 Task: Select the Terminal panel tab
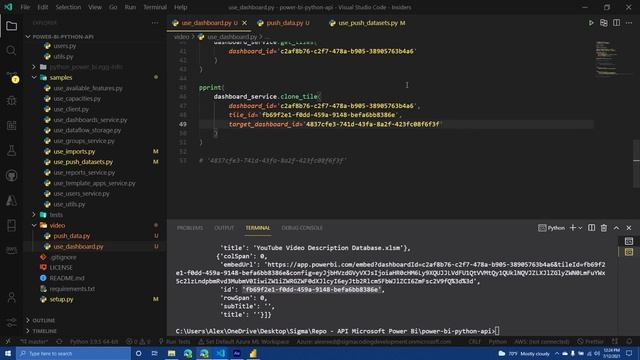(x=258, y=228)
